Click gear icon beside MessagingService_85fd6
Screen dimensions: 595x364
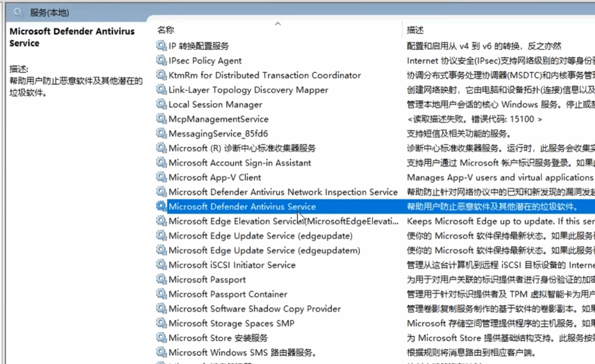(161, 133)
